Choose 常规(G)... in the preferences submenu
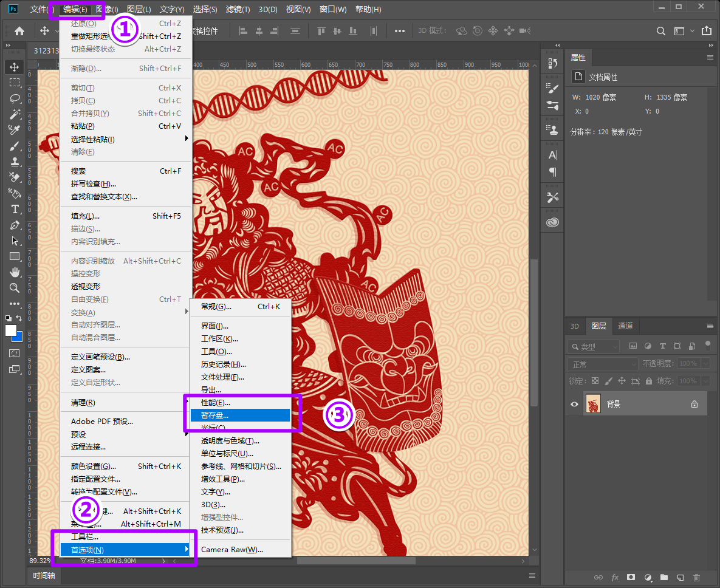 [240, 307]
